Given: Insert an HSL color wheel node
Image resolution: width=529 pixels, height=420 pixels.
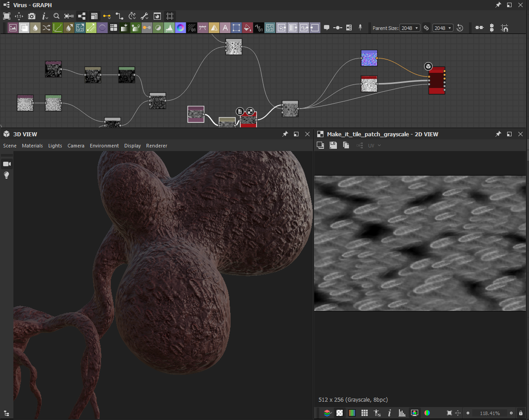Looking at the screenshot, I should (x=181, y=28).
